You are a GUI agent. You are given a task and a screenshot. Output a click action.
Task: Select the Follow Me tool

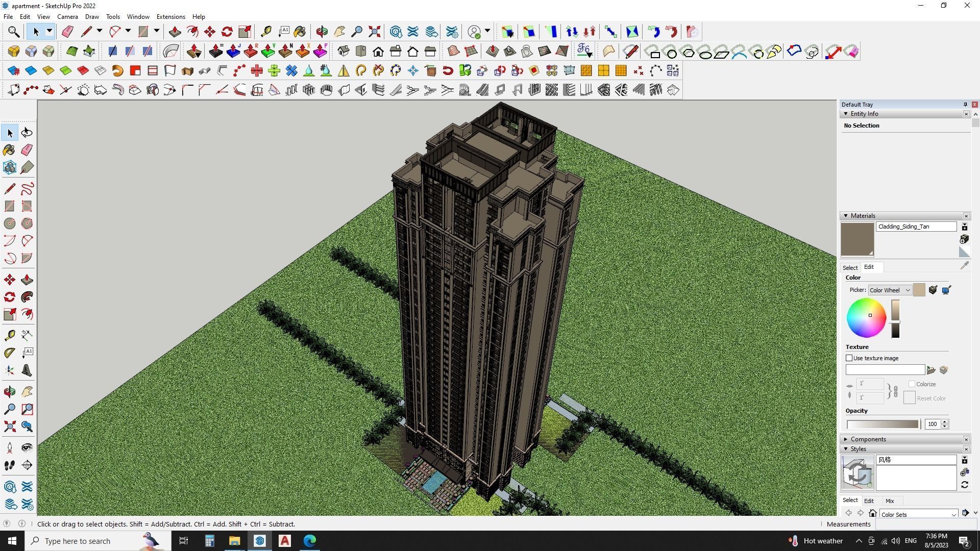(x=27, y=297)
